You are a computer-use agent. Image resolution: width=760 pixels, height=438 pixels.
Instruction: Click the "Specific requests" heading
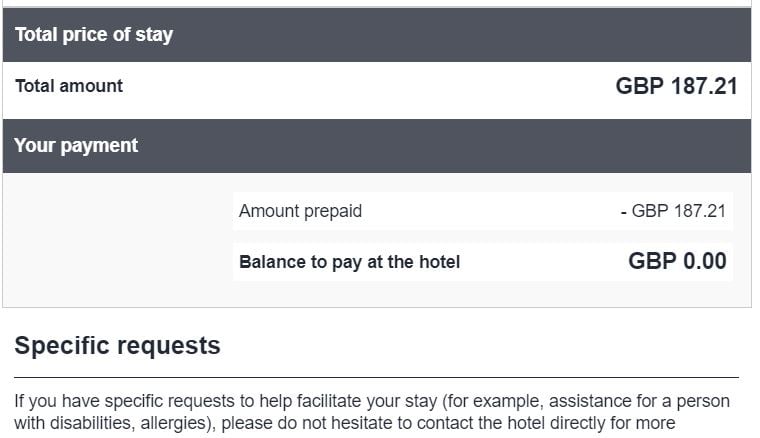117,346
